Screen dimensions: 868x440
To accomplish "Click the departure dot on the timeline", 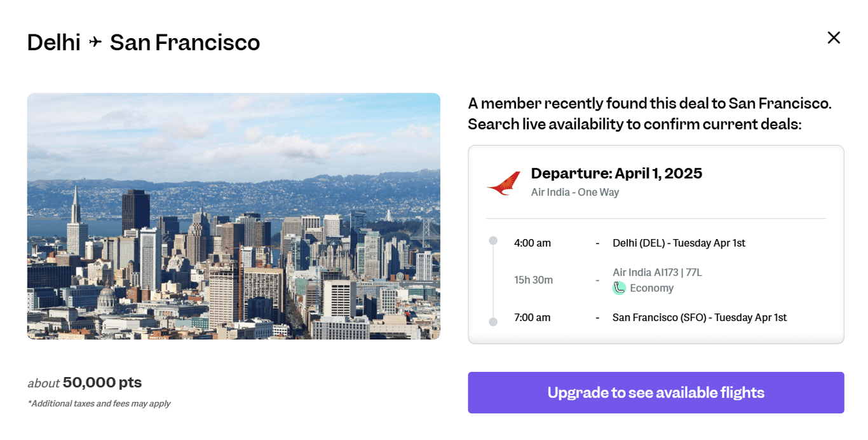I will click(x=493, y=241).
